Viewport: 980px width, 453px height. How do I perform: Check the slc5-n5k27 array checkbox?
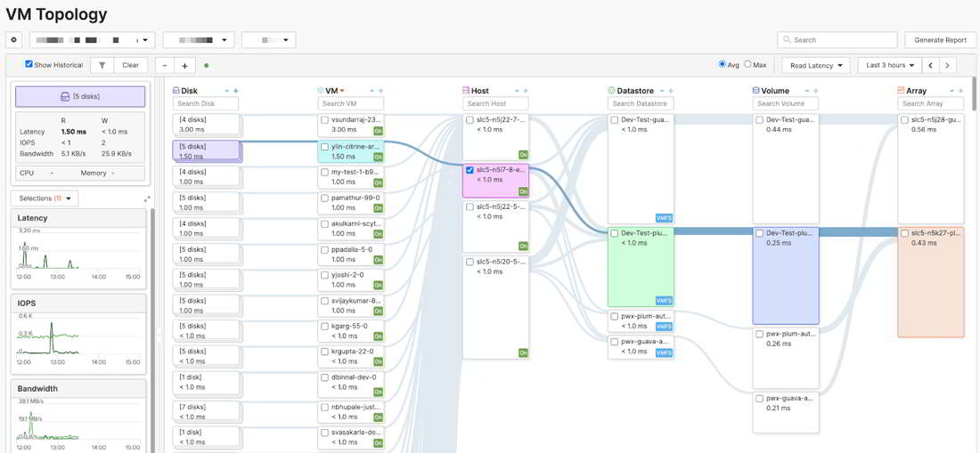tap(904, 233)
